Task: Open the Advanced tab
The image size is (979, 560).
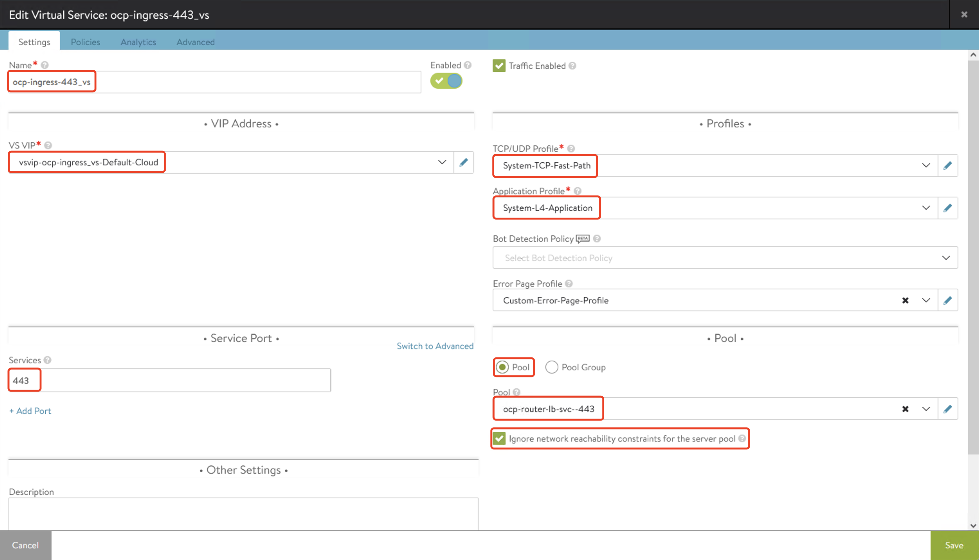Action: click(x=196, y=42)
